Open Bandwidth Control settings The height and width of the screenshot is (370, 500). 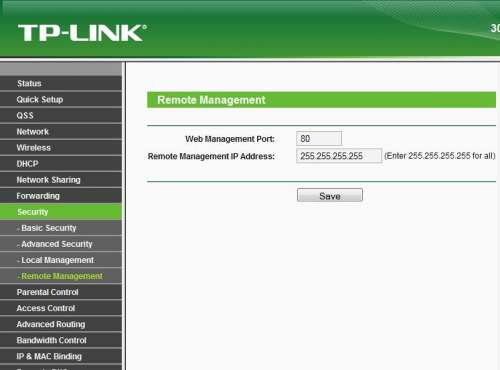(x=61, y=340)
